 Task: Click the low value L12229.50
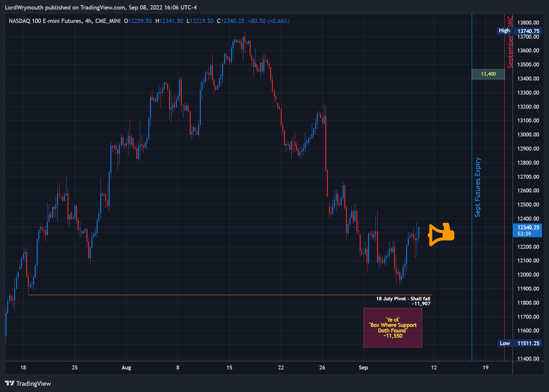click(x=200, y=21)
